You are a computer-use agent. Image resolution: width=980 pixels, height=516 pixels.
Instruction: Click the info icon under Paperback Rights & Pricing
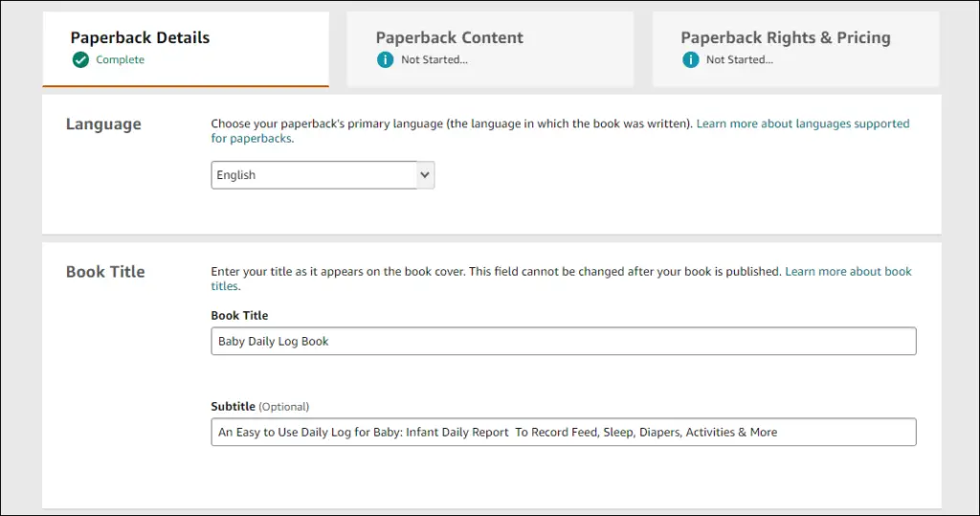click(691, 60)
